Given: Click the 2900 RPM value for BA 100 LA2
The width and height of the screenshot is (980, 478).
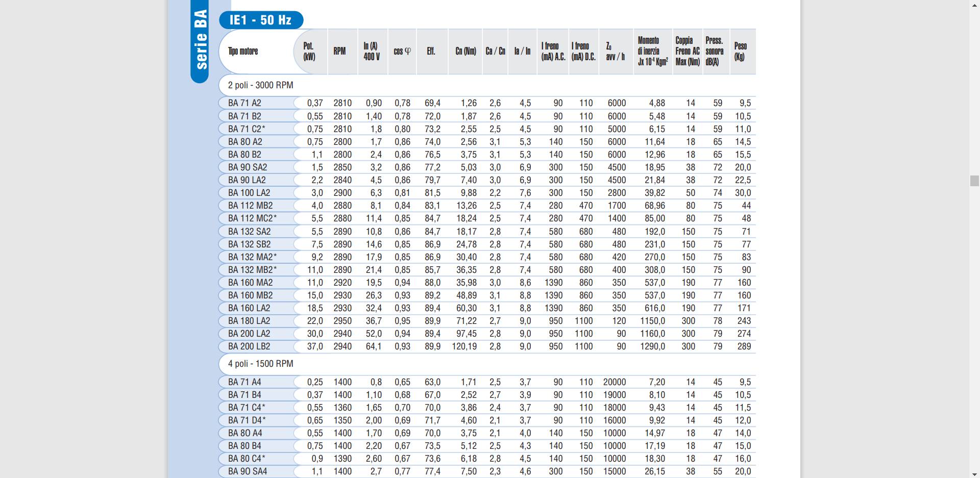Looking at the screenshot, I should [x=342, y=193].
